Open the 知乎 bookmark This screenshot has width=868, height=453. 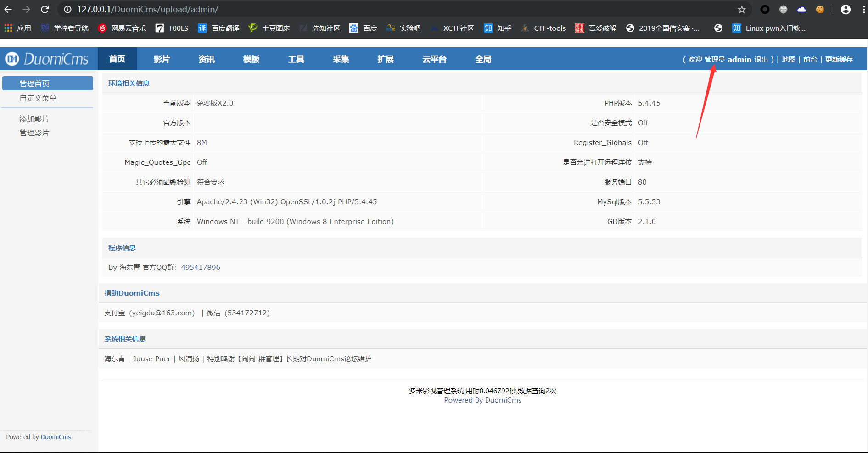click(498, 28)
